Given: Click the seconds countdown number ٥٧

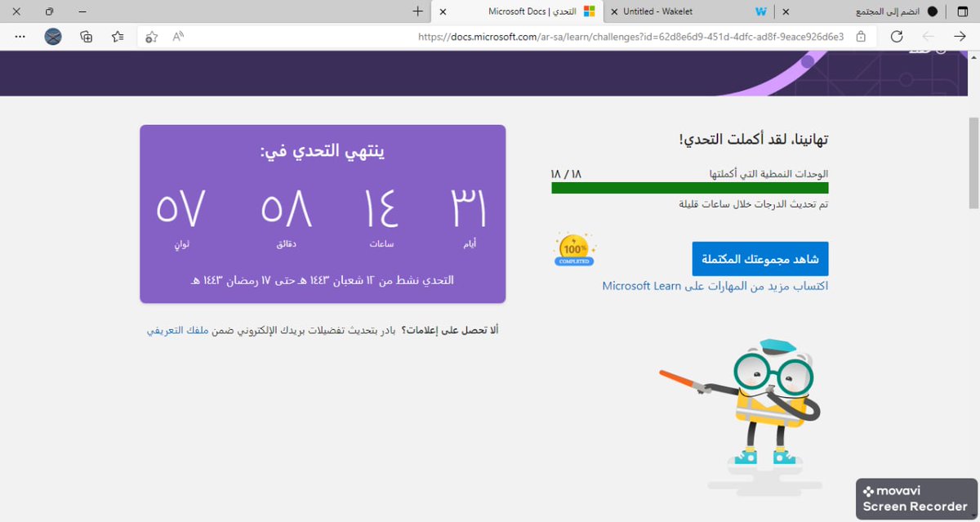Looking at the screenshot, I should tap(179, 209).
